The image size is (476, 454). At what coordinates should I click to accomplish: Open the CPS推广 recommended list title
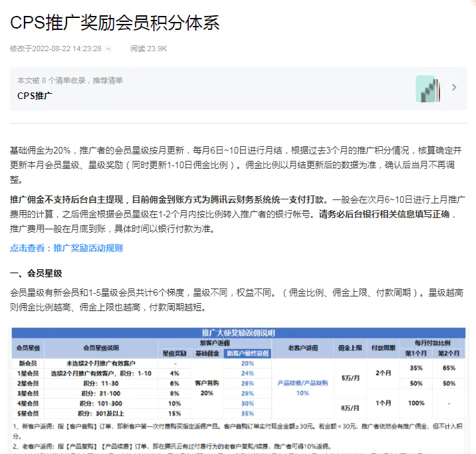click(x=35, y=96)
